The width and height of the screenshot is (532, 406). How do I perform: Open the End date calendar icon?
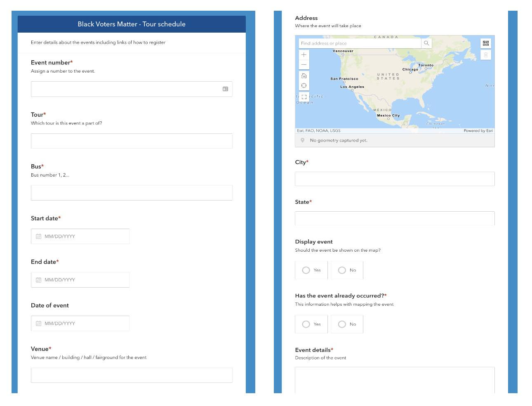(38, 280)
